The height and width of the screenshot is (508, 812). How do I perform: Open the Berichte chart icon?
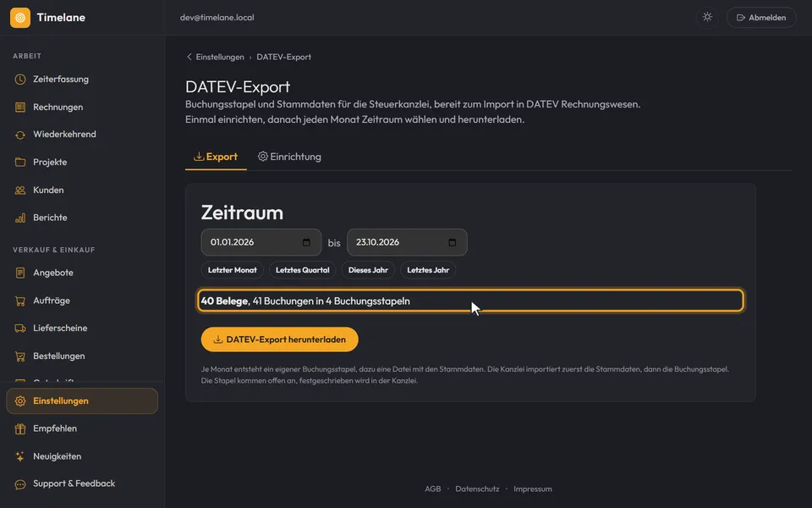[x=20, y=218]
